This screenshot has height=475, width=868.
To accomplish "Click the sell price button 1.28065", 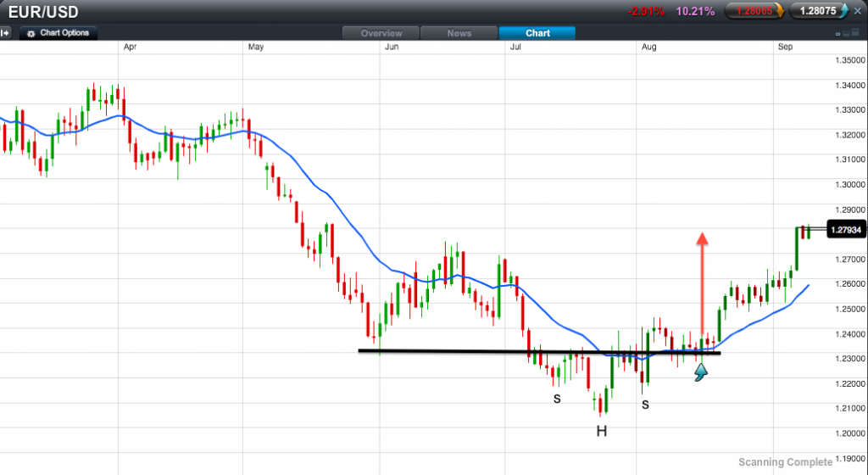I will (x=753, y=11).
